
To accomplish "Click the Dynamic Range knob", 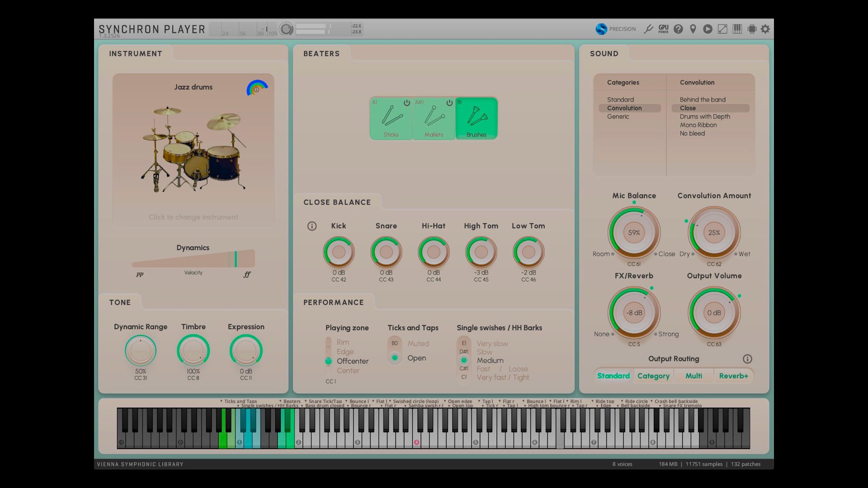I will point(141,351).
